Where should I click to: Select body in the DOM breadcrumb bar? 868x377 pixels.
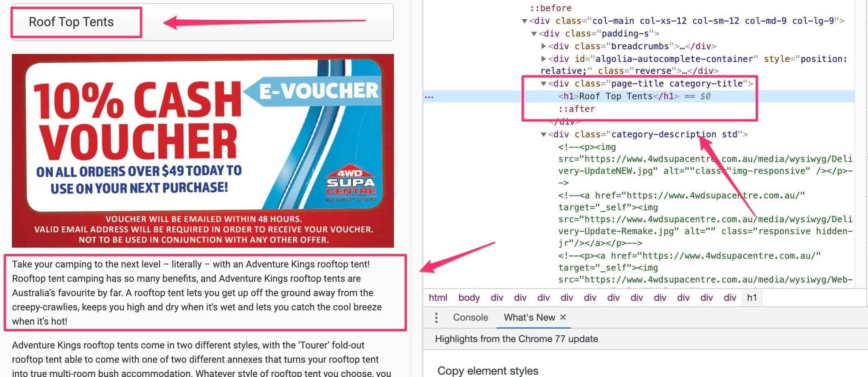click(x=469, y=298)
